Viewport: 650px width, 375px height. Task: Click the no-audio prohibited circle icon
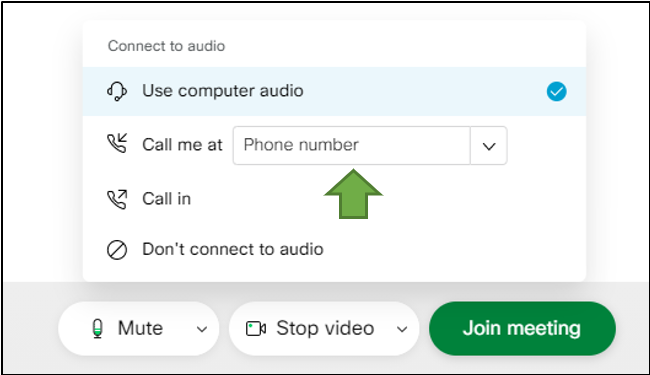click(x=117, y=250)
